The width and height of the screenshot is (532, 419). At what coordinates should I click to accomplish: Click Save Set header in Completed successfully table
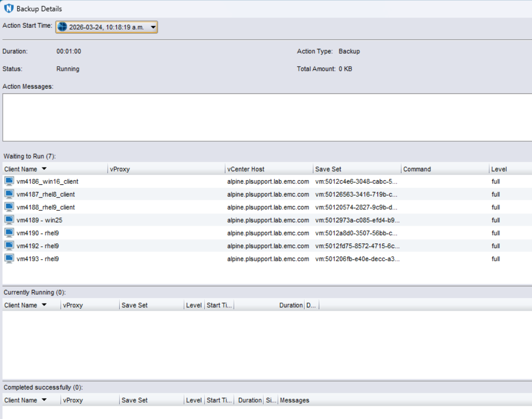coord(135,400)
